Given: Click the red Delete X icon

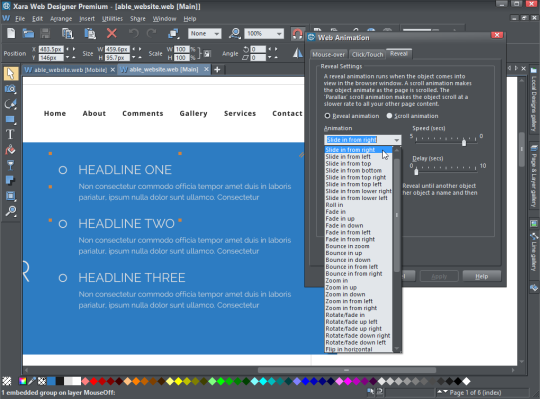Looking at the screenshot, I should pos(112,33).
